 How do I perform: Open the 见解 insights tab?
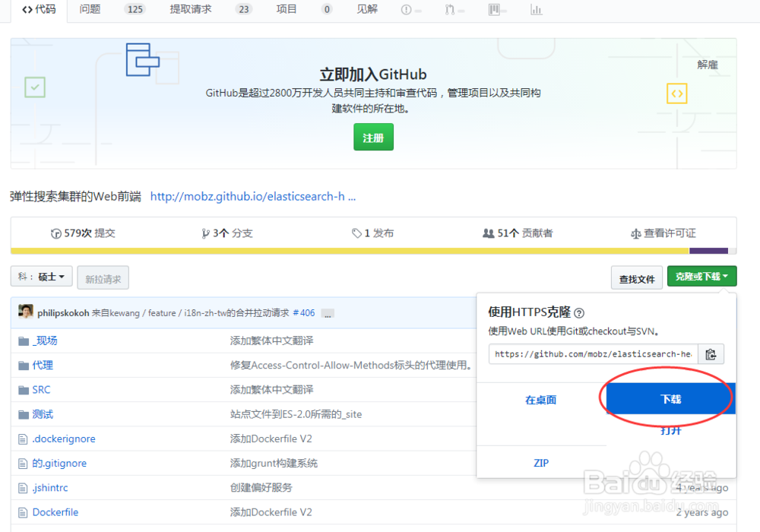click(x=367, y=9)
